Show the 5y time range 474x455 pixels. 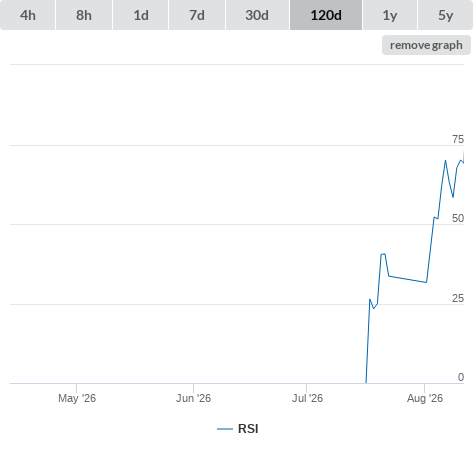coord(445,15)
